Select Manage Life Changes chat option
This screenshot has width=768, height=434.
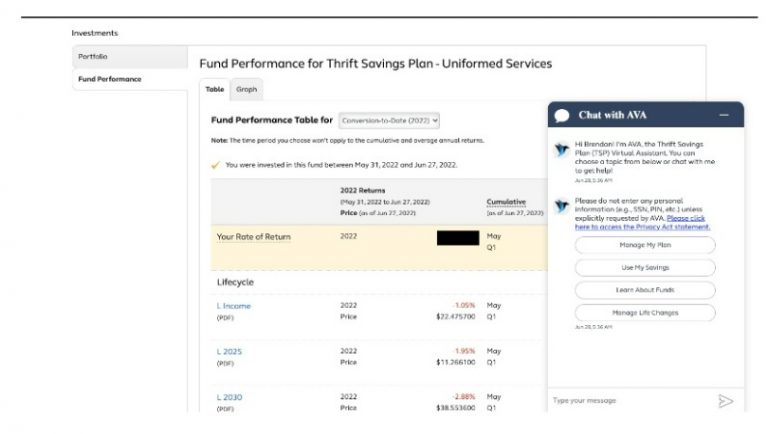pyautogui.click(x=645, y=313)
